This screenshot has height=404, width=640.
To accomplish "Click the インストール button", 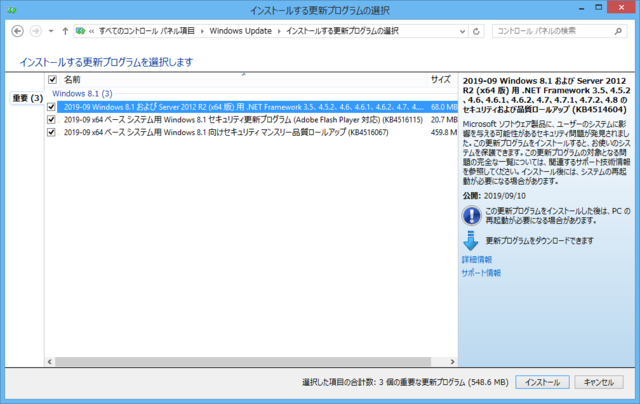I will pyautogui.click(x=542, y=382).
